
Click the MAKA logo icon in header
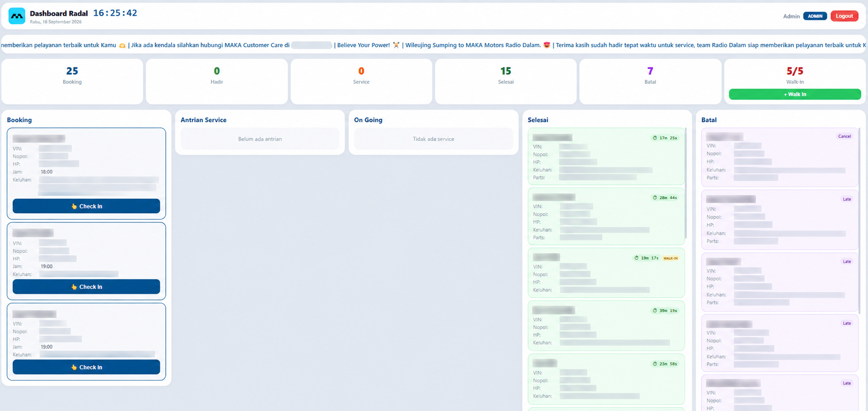(17, 16)
